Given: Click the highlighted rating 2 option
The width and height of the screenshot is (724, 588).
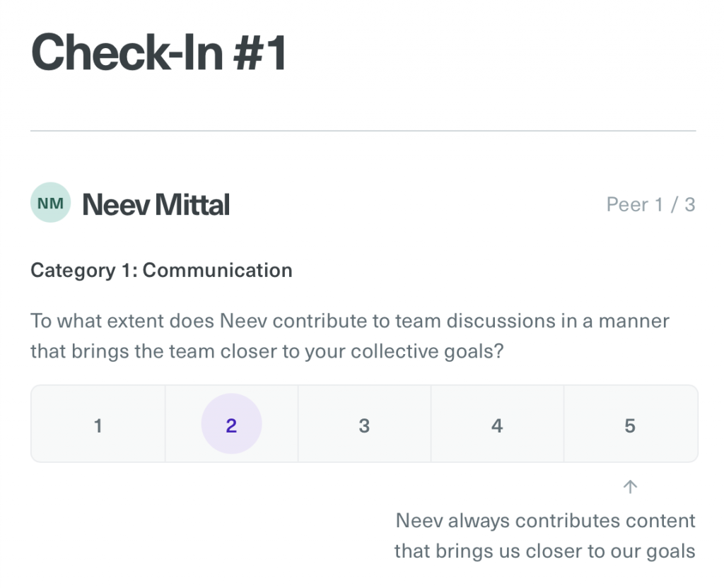Looking at the screenshot, I should coord(231,425).
